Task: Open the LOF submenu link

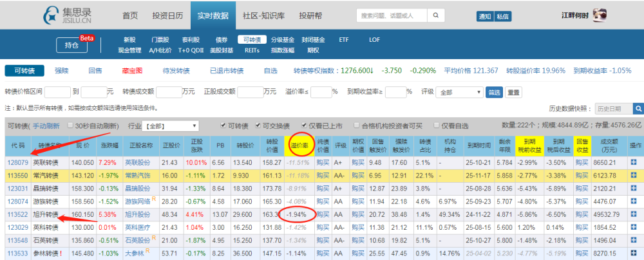Action: [x=375, y=40]
